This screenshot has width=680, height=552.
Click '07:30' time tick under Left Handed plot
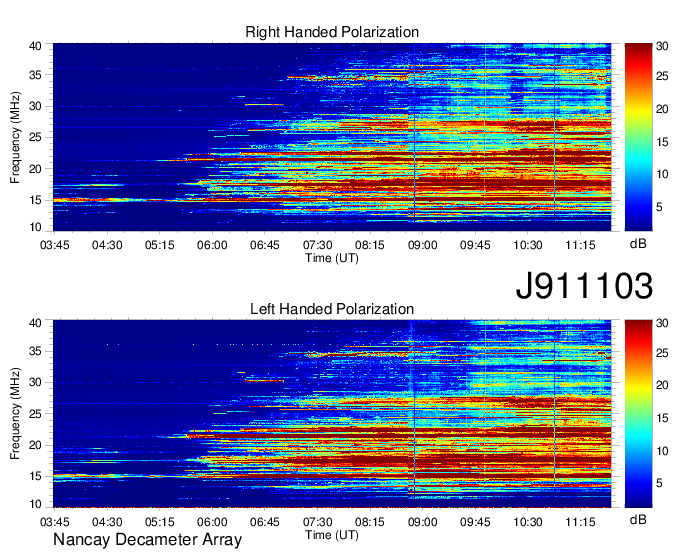[317, 522]
